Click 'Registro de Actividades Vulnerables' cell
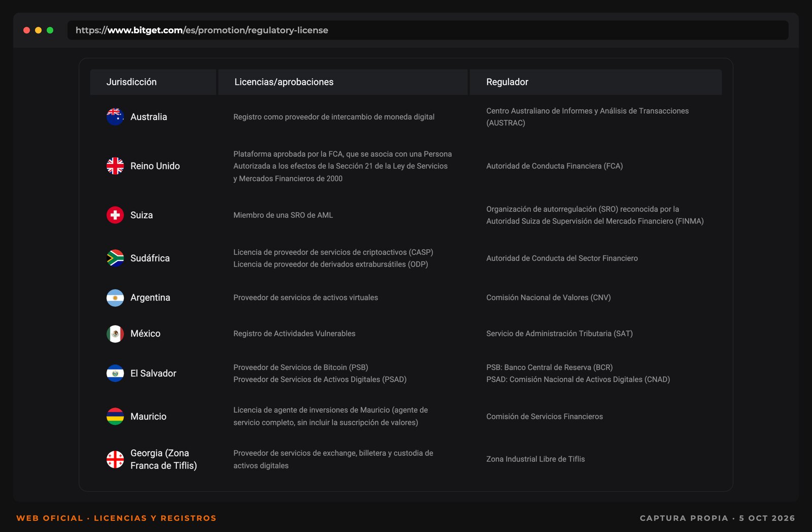812x532 pixels. point(294,334)
